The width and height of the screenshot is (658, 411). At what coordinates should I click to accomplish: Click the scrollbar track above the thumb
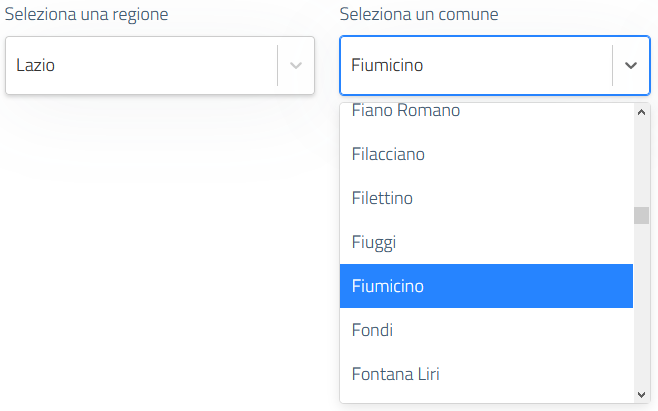coord(642,160)
